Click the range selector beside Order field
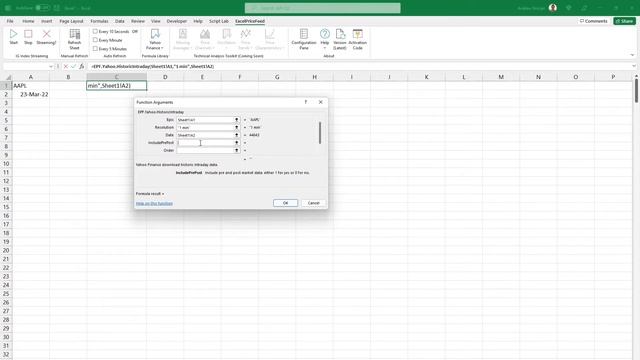640x360 pixels. pyautogui.click(x=236, y=150)
